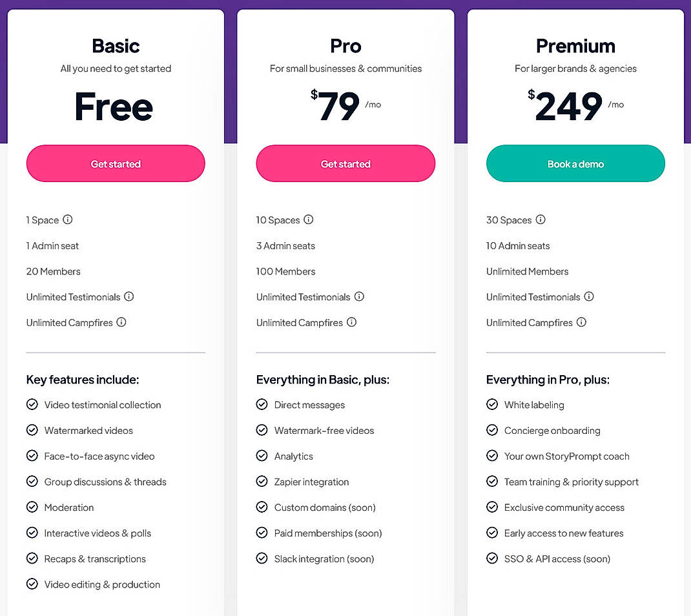Select the "Premium" plan heading
Screen dimensions: 691x616
(x=575, y=46)
